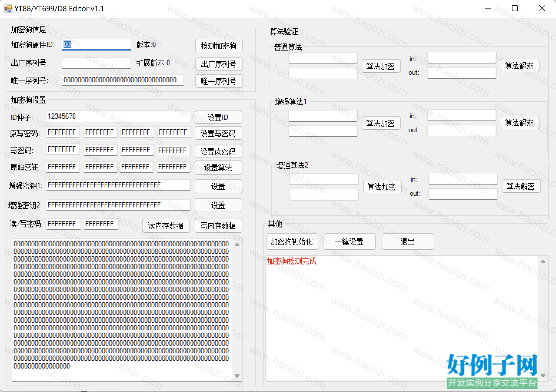Click the 写内存数据 button
The width and height of the screenshot is (556, 392).
[218, 226]
